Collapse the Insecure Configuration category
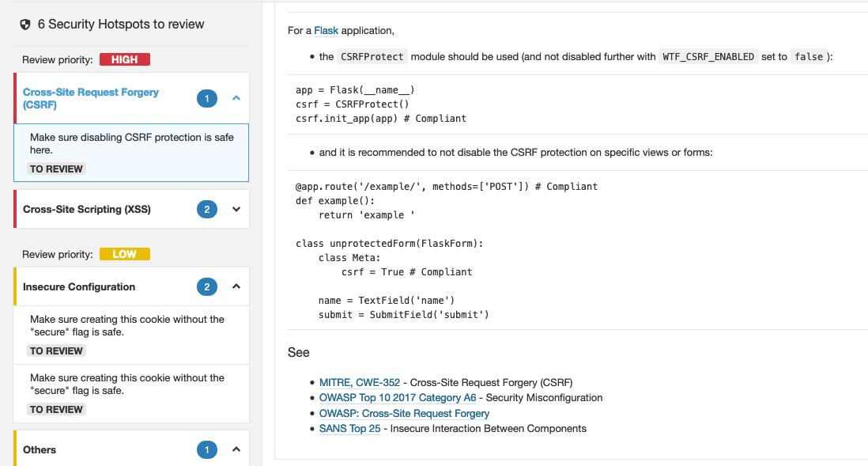The image size is (868, 466). pos(236,286)
